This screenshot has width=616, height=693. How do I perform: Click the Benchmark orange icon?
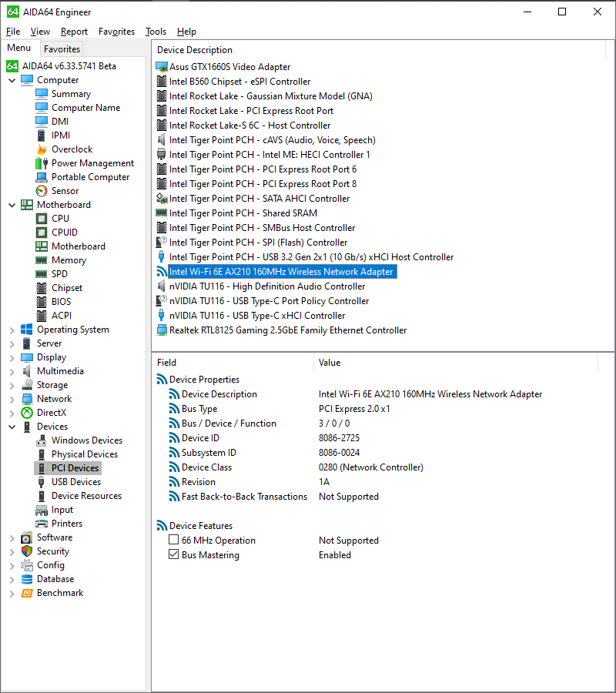[27, 593]
